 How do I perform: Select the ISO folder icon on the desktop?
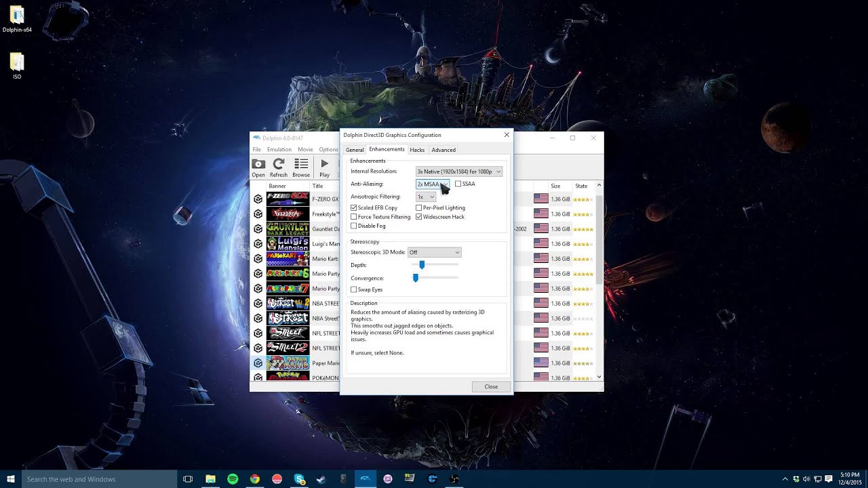pos(17,66)
